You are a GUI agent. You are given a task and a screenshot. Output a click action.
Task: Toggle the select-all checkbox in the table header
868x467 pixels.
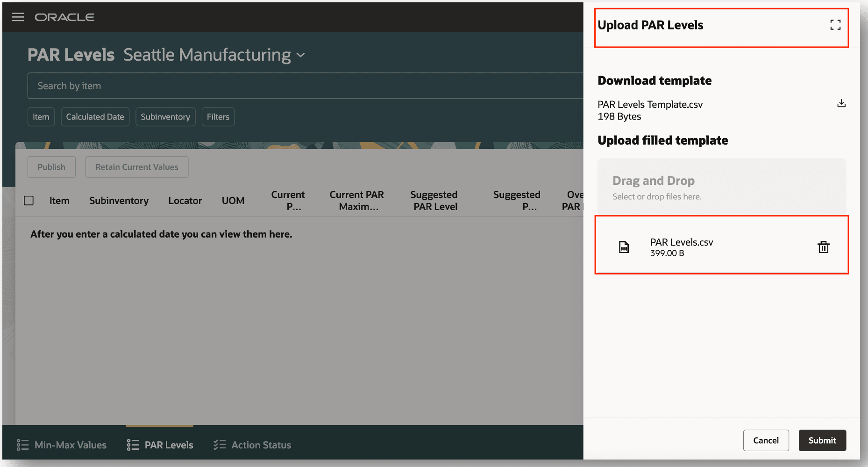[x=29, y=200]
